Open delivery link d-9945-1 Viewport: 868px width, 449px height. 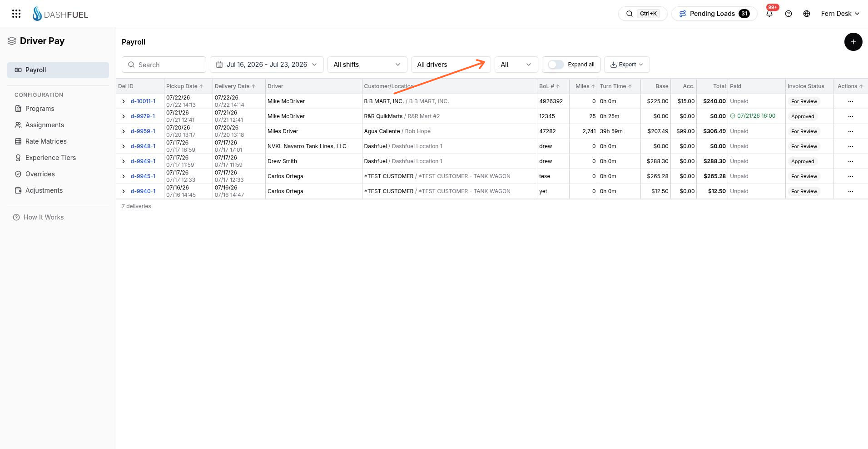(143, 176)
